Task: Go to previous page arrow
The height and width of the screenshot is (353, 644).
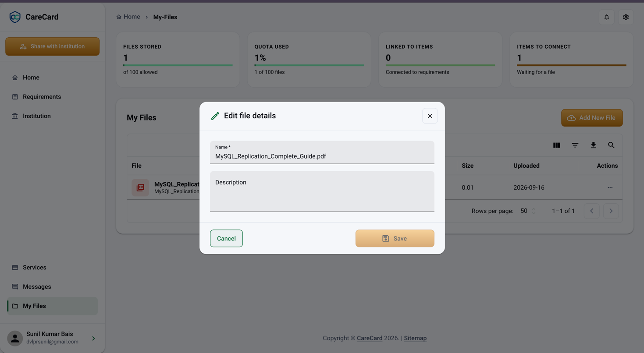Action: [591, 211]
